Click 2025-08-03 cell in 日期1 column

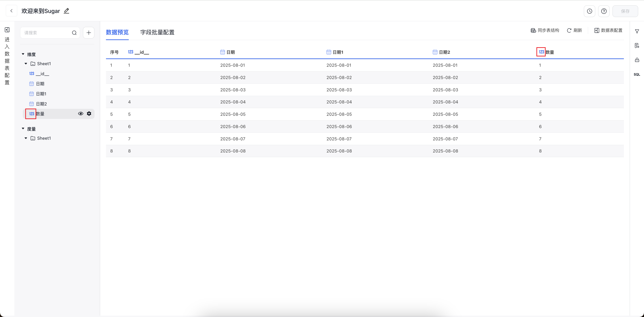(x=339, y=90)
